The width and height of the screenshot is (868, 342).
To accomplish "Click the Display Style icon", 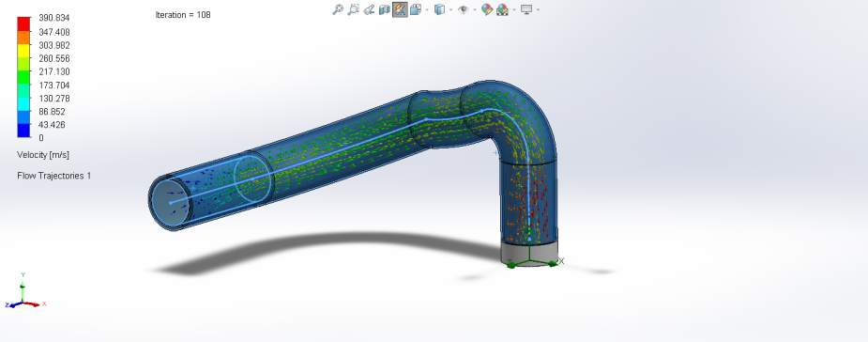I will point(439,9).
